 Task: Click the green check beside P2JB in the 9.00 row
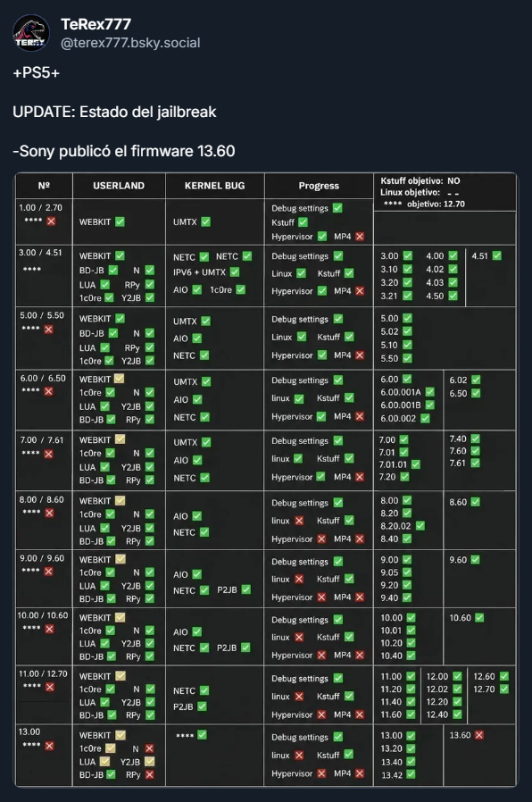click(245, 589)
